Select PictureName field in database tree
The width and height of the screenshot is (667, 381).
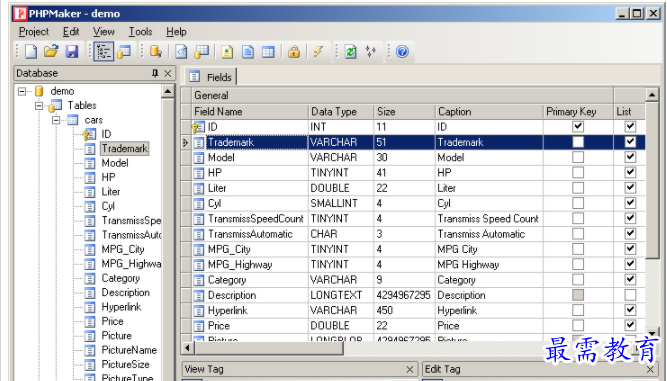(129, 350)
